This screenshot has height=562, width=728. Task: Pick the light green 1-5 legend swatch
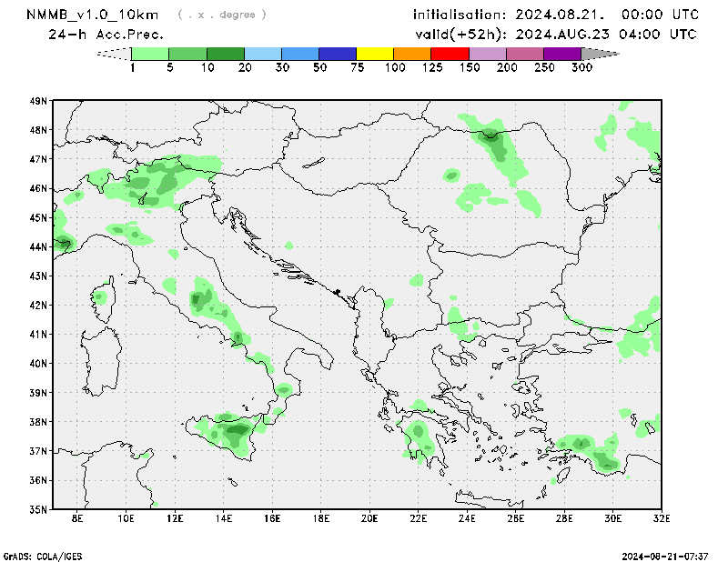[x=151, y=54]
